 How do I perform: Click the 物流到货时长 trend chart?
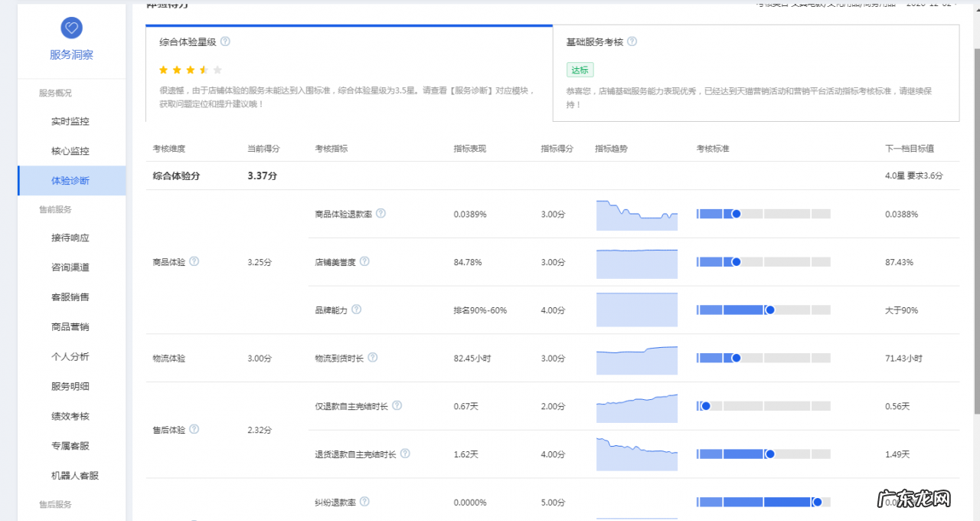point(636,360)
